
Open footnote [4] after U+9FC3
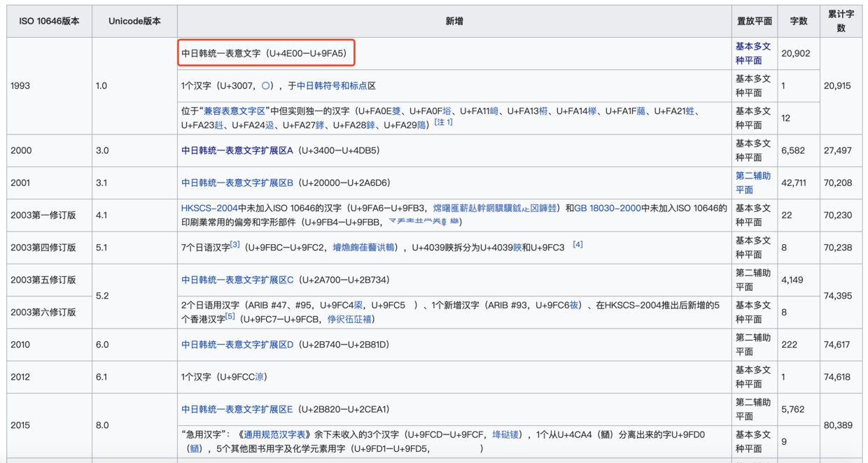[x=577, y=245]
